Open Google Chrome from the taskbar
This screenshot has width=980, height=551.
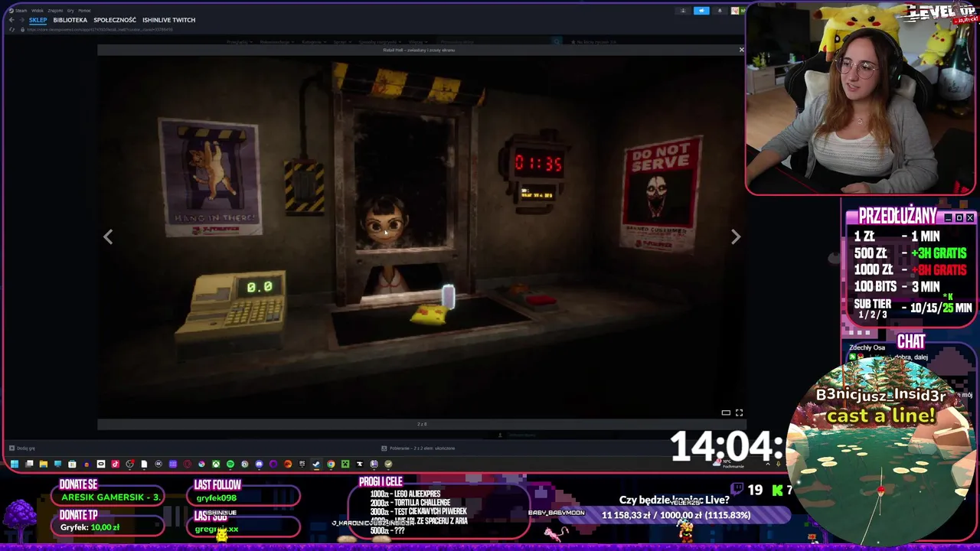(331, 464)
